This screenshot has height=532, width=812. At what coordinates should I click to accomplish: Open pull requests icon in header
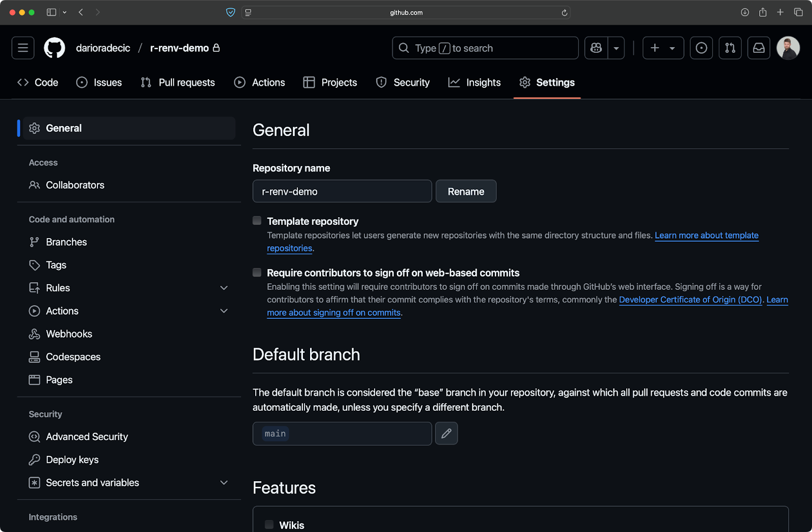730,48
